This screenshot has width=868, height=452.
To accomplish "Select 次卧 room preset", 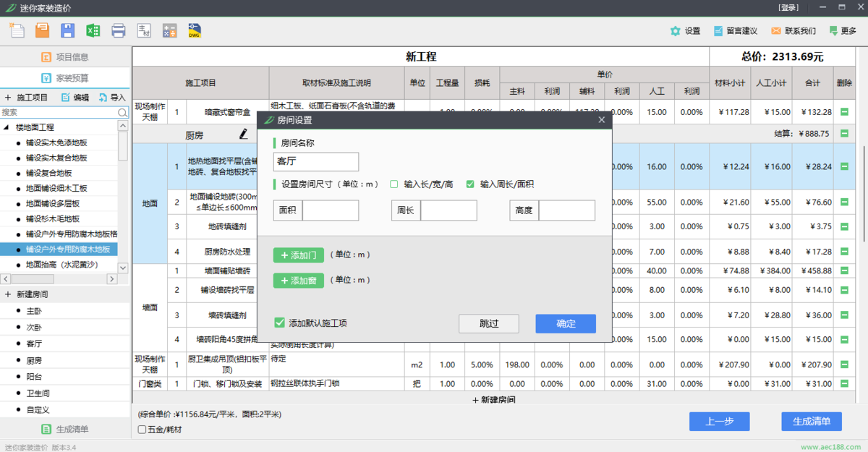I will tap(34, 328).
